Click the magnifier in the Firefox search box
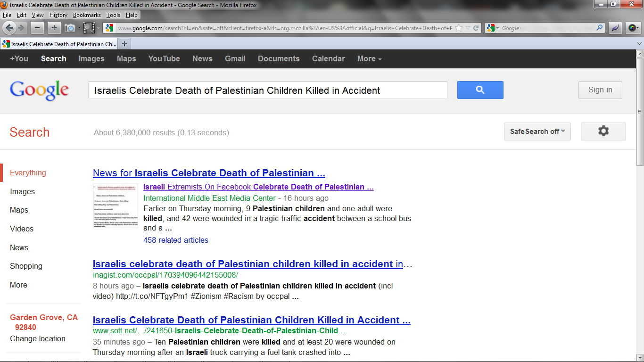Screen dimensions: 644x362 click(600, 28)
